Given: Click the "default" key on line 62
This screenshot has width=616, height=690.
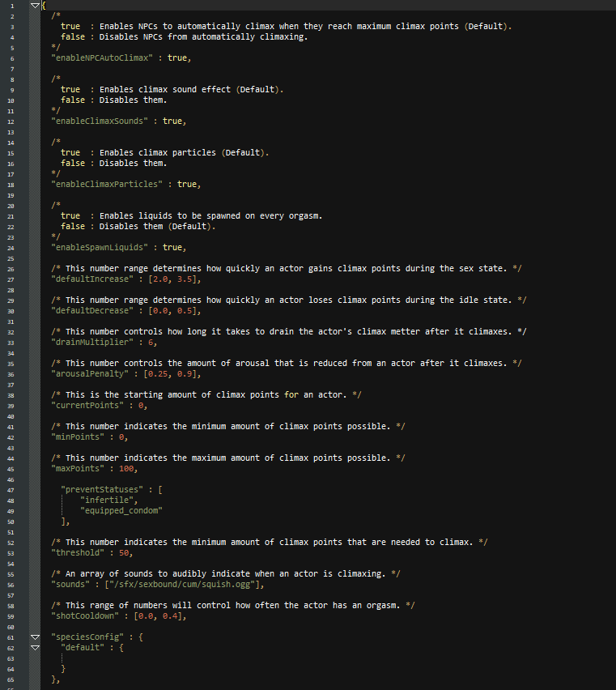Looking at the screenshot, I should [x=83, y=648].
